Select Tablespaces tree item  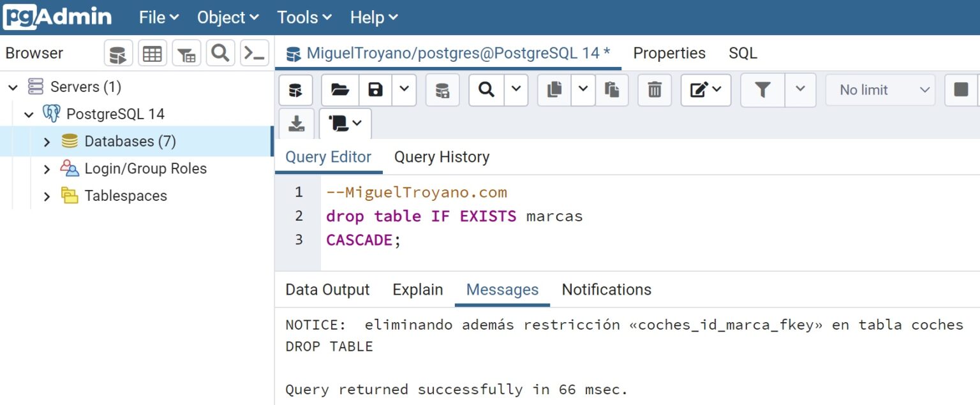pos(126,196)
